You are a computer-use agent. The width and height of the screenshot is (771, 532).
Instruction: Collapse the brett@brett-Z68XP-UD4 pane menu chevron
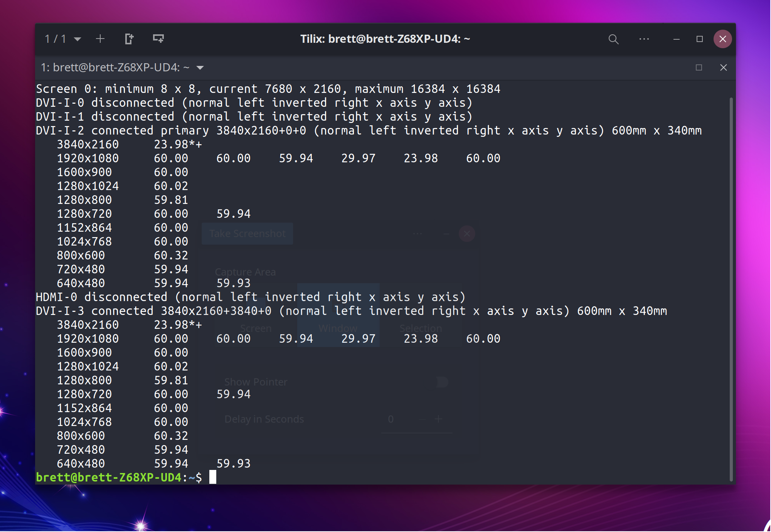pos(201,67)
